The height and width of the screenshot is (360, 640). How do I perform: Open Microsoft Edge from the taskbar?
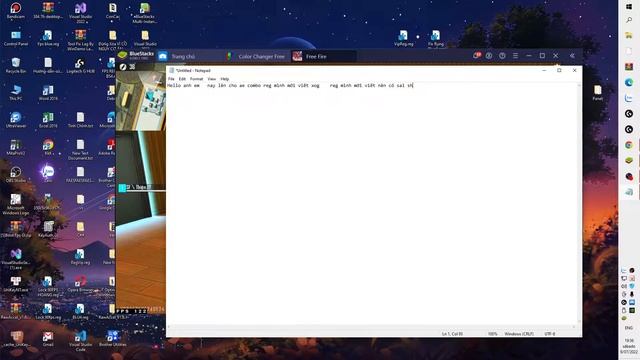click(x=629, y=82)
